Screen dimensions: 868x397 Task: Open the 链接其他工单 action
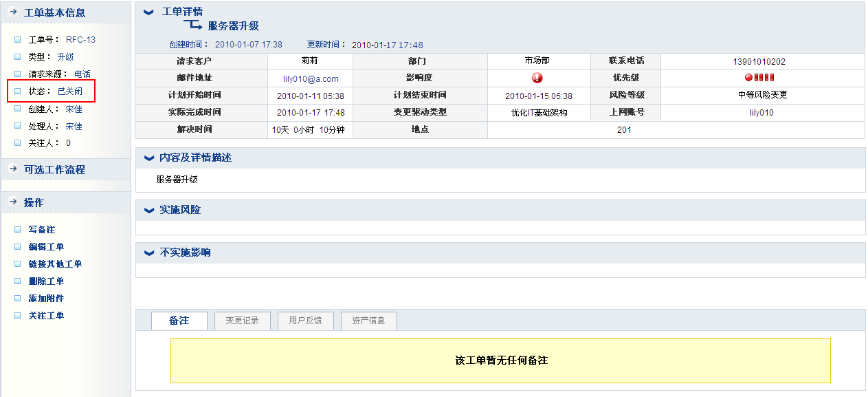tap(55, 264)
